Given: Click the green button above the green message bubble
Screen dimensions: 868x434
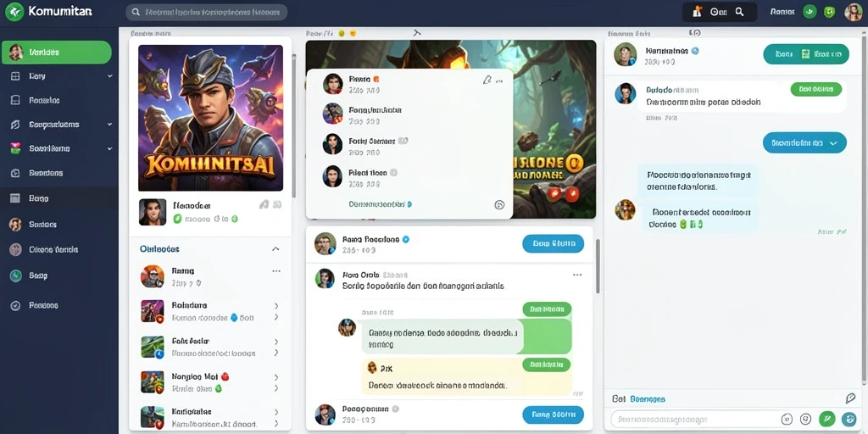Looking at the screenshot, I should (547, 309).
